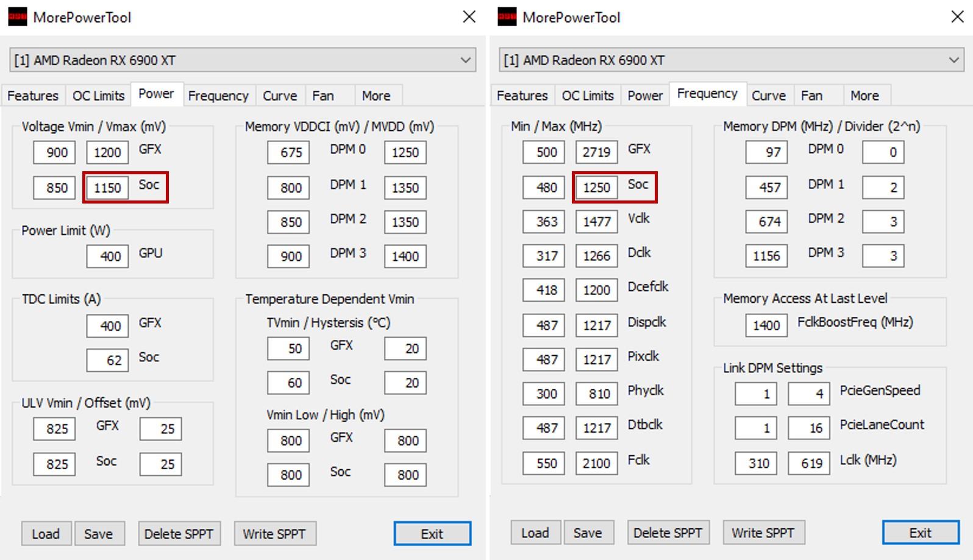Close the right MorePowerTool window
The height and width of the screenshot is (560, 973).
click(958, 17)
